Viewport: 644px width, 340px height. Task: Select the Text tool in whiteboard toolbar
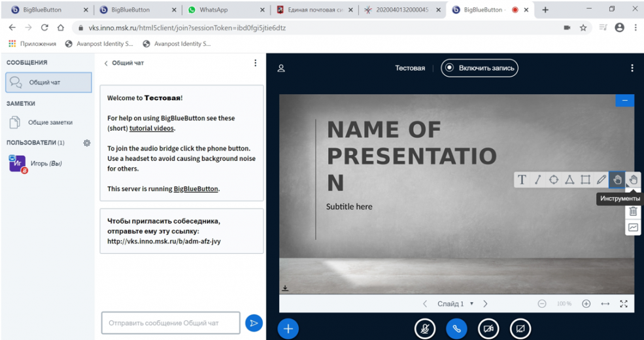point(522,180)
